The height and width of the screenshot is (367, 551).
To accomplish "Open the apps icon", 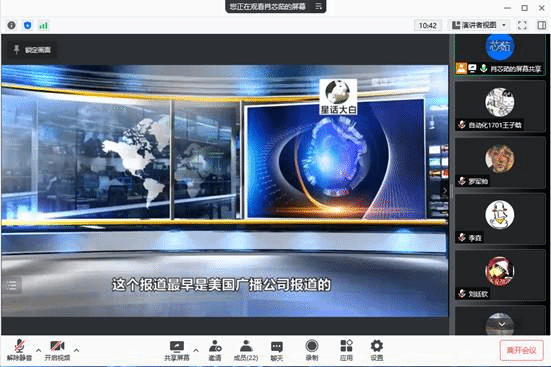I will 346,350.
